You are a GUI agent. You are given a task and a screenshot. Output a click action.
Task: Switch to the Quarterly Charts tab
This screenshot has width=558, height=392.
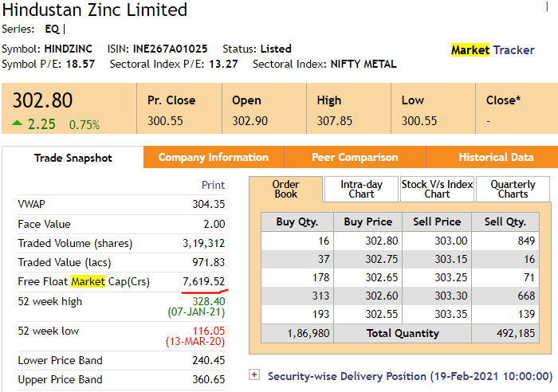point(513,189)
